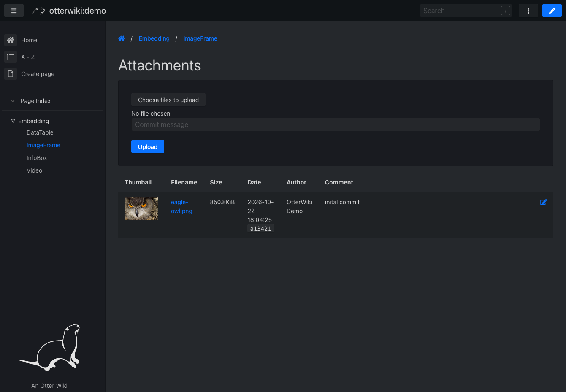Click the Create page sidebar label
This screenshot has height=392, width=566.
(38, 74)
